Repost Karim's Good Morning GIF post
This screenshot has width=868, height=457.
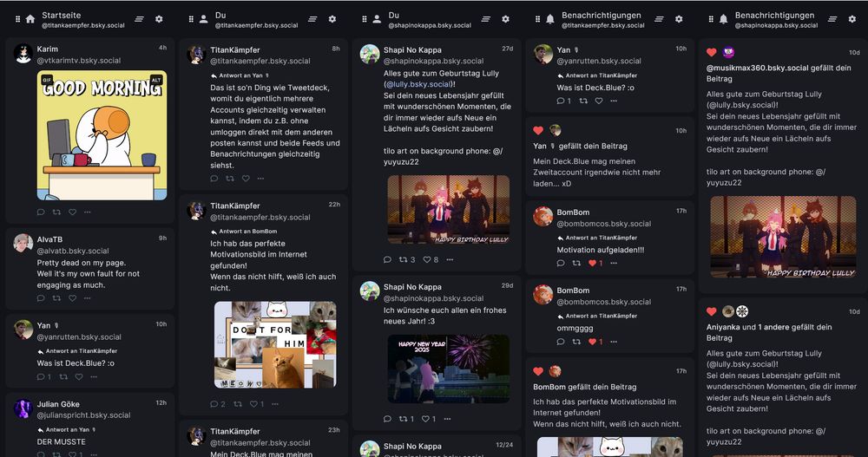tap(56, 212)
